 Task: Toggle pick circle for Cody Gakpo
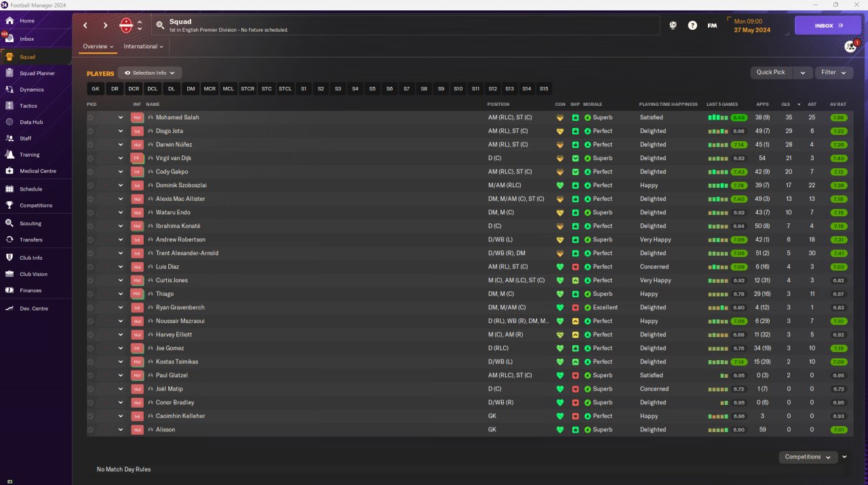pos(90,172)
